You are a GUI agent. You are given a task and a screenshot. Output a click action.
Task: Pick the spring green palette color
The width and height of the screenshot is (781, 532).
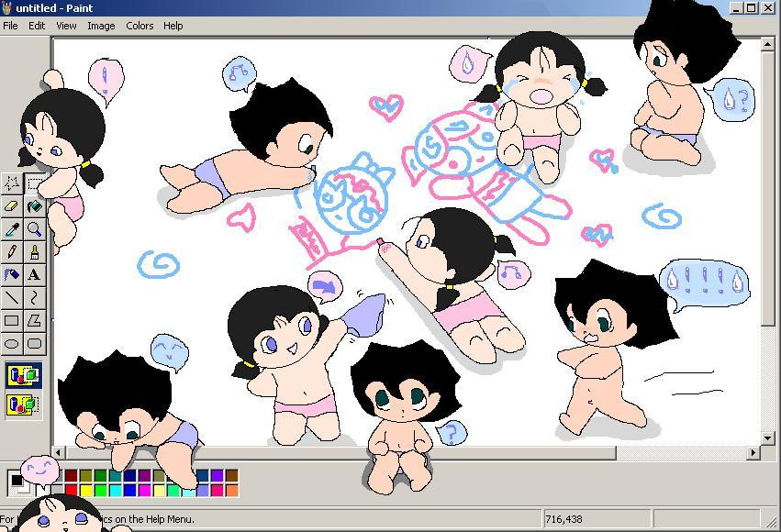(173, 491)
